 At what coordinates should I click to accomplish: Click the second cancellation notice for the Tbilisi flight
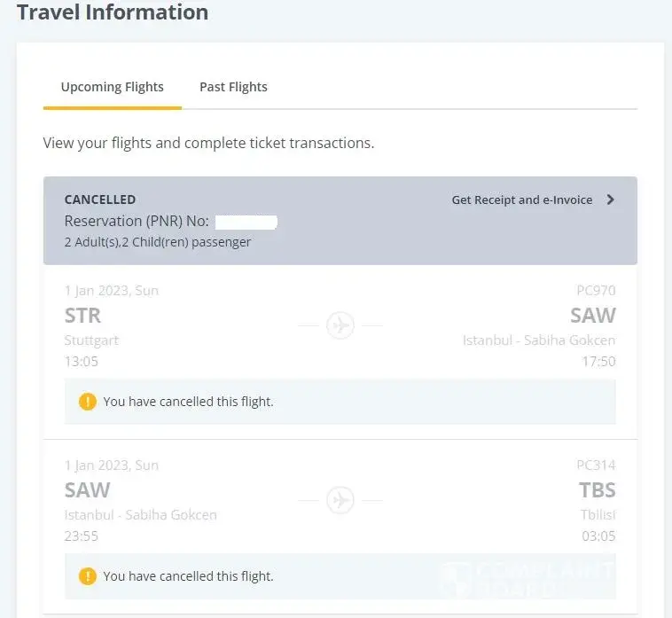click(188, 576)
